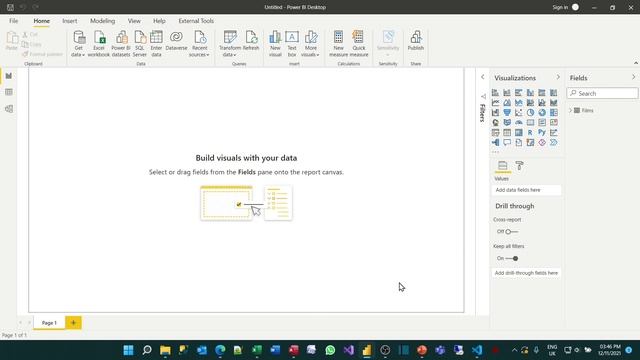Open the File menu
This screenshot has height=360, width=640.
(x=13, y=21)
